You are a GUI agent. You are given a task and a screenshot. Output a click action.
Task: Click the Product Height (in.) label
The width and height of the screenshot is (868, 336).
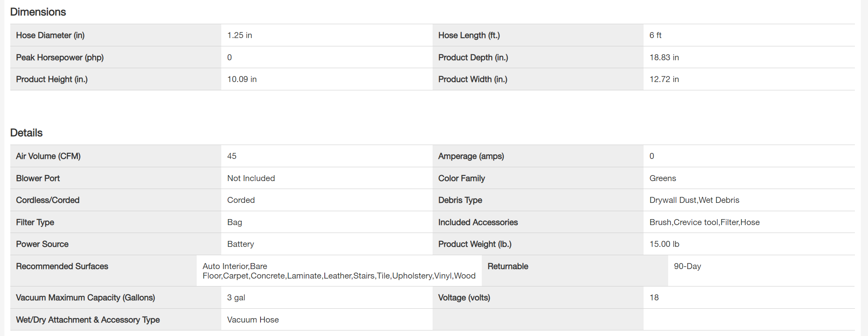(x=52, y=79)
